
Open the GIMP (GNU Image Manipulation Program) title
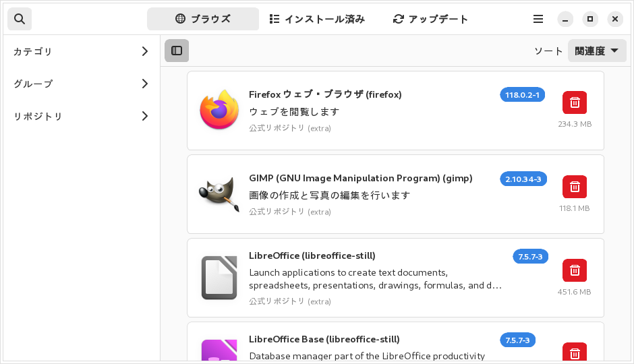(361, 178)
